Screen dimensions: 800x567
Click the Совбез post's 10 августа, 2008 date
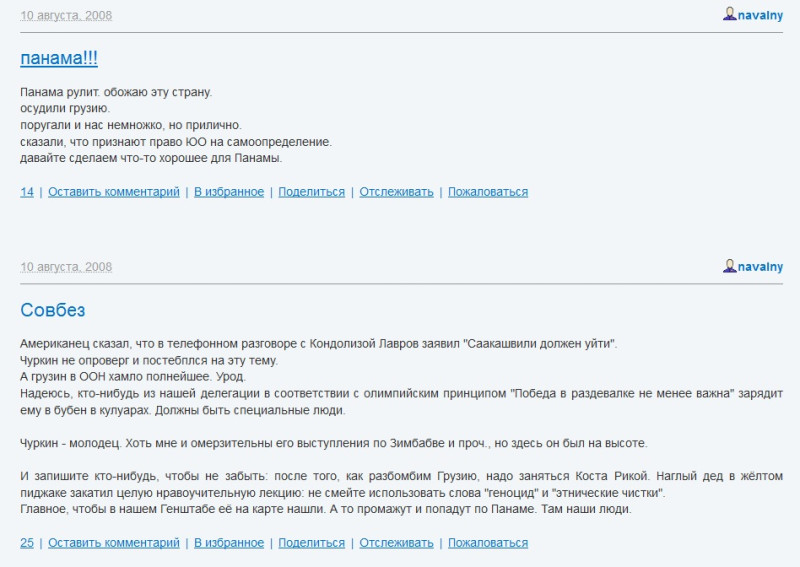pos(66,267)
